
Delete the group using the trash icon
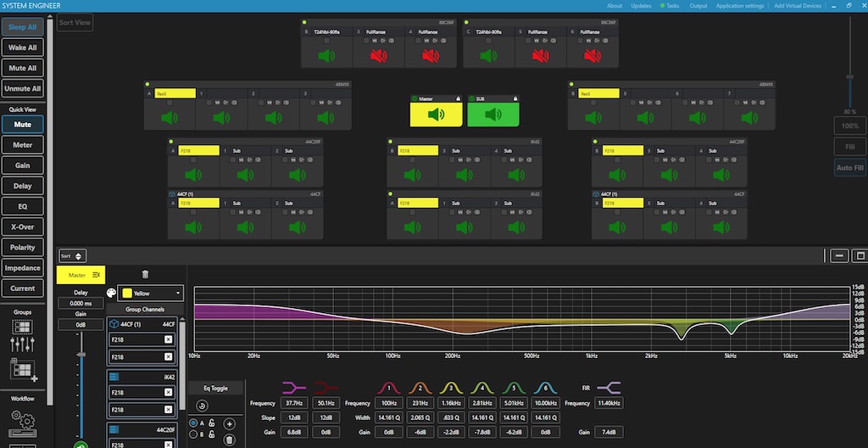point(145,274)
